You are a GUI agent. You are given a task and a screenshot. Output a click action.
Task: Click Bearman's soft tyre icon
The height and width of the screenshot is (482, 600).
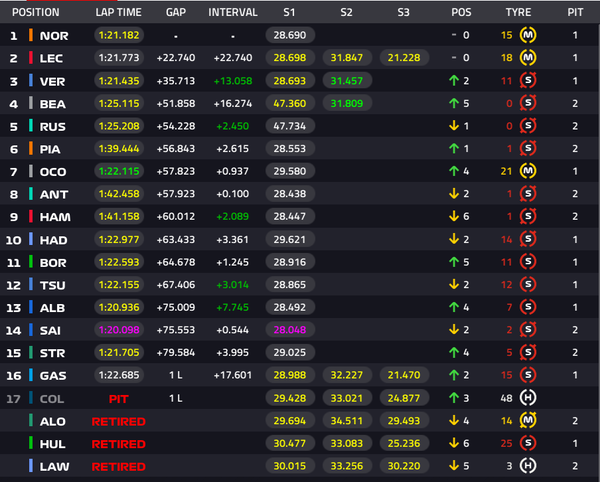pos(529,103)
